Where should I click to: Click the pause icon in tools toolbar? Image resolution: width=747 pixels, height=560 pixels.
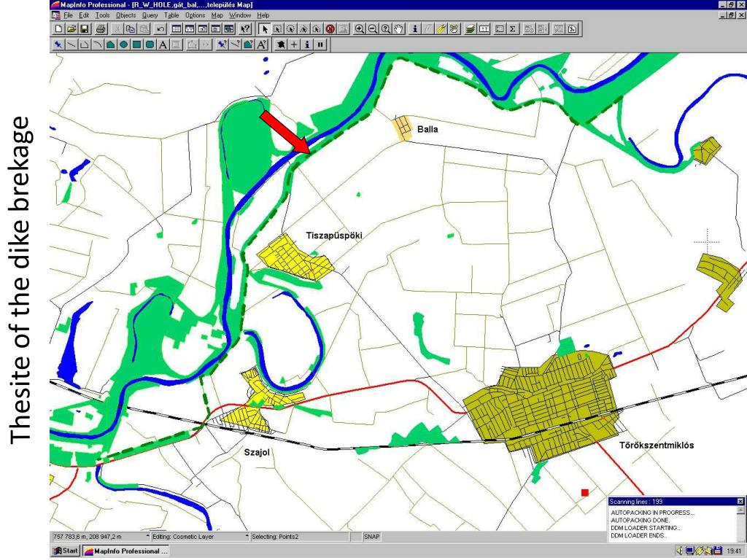click(x=321, y=44)
